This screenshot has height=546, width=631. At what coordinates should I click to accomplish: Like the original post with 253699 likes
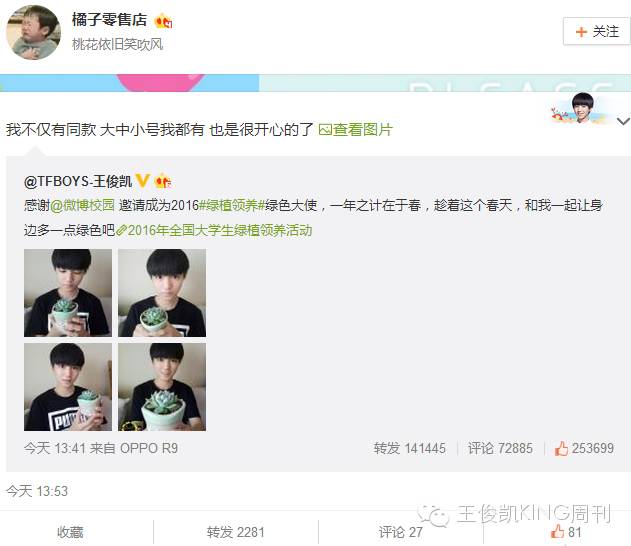[x=584, y=448]
